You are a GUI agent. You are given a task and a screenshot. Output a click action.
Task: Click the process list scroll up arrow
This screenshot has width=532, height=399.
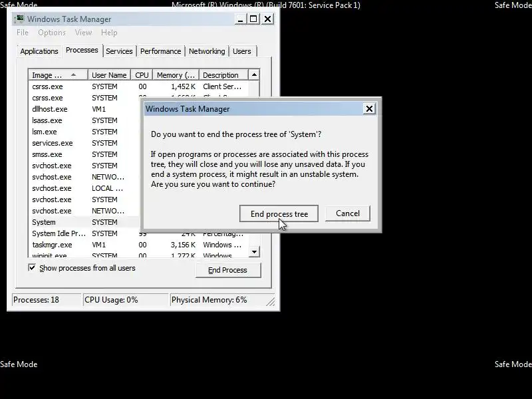[254, 74]
